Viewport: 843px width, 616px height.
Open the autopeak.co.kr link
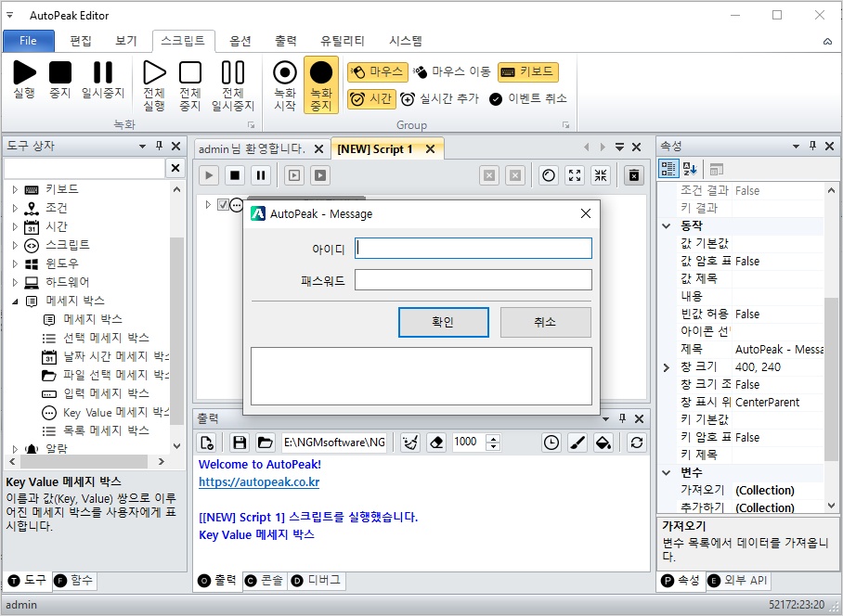pyautogui.click(x=259, y=482)
